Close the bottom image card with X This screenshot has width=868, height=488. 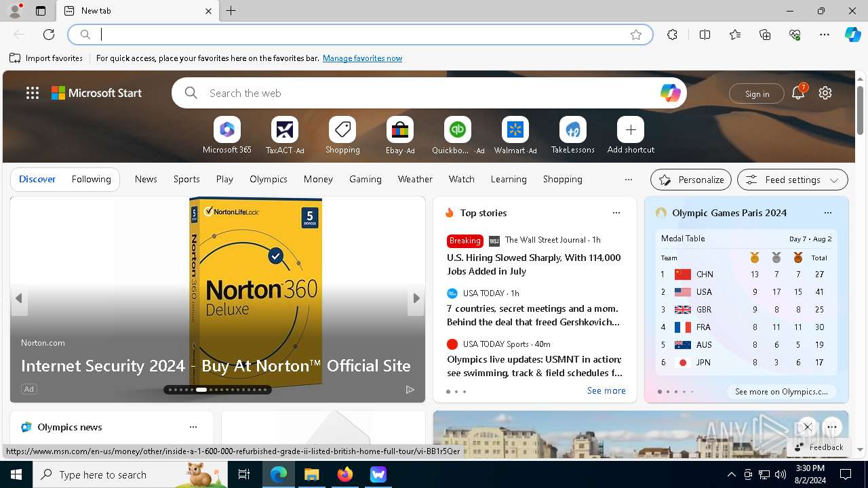tap(807, 427)
